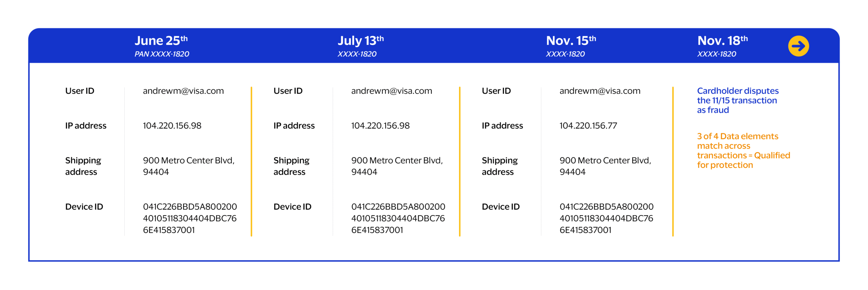Select the July 13th header
Screen dimensions: 868x290
point(360,41)
